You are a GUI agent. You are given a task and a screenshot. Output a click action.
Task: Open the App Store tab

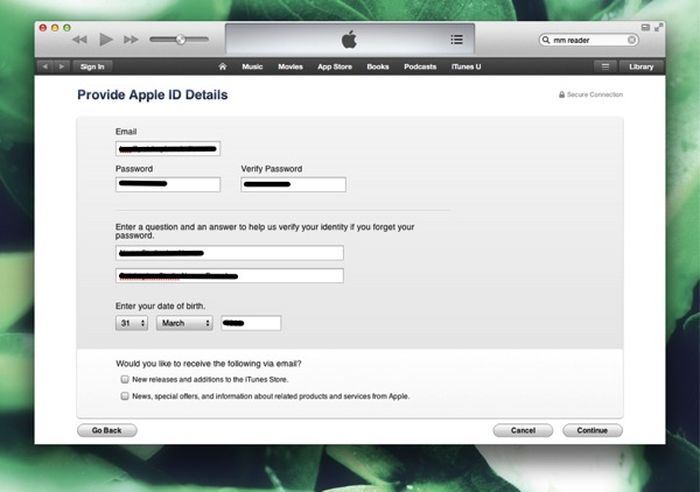(335, 67)
